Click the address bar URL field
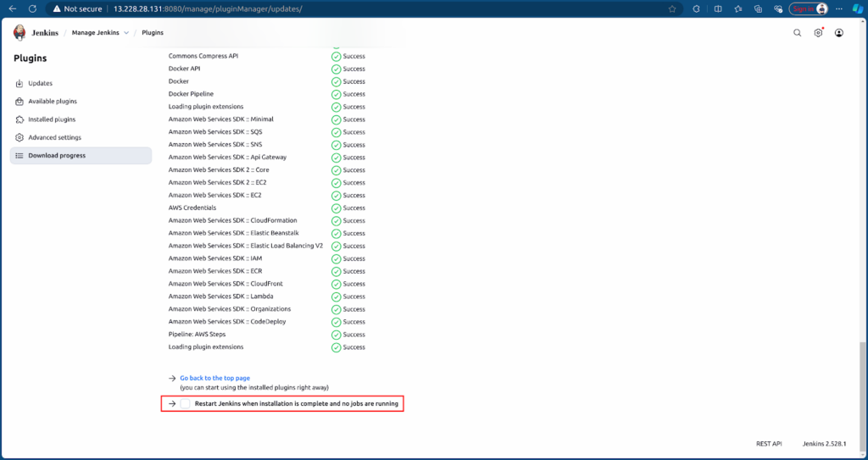 coord(339,8)
